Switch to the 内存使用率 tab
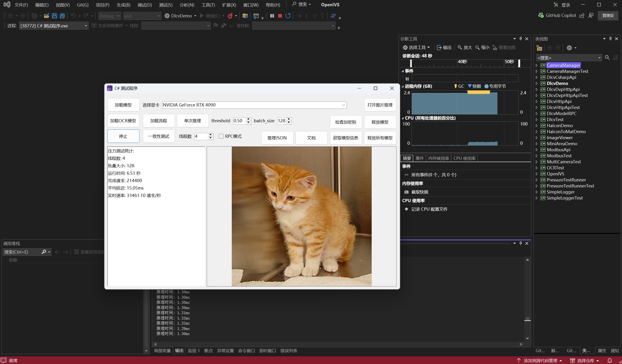 [x=438, y=158]
